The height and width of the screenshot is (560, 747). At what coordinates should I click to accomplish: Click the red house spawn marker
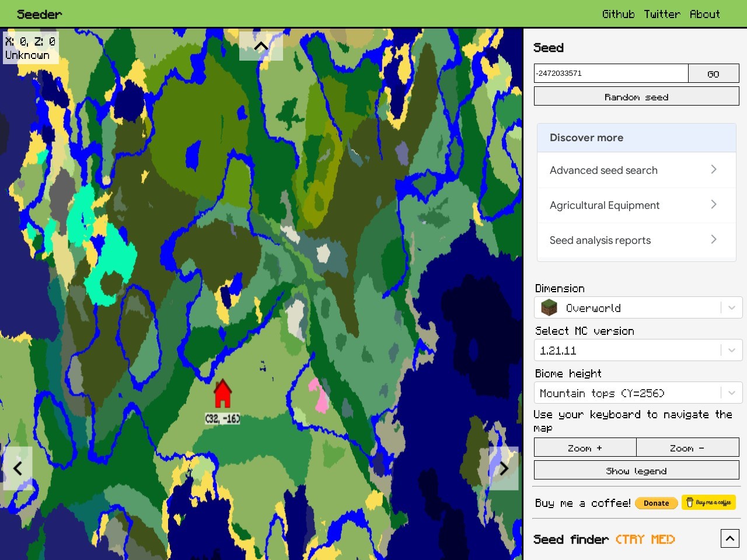click(x=222, y=394)
